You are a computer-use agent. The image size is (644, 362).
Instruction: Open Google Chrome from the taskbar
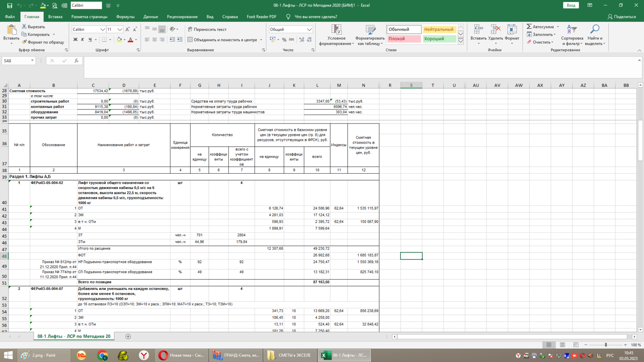click(x=102, y=355)
